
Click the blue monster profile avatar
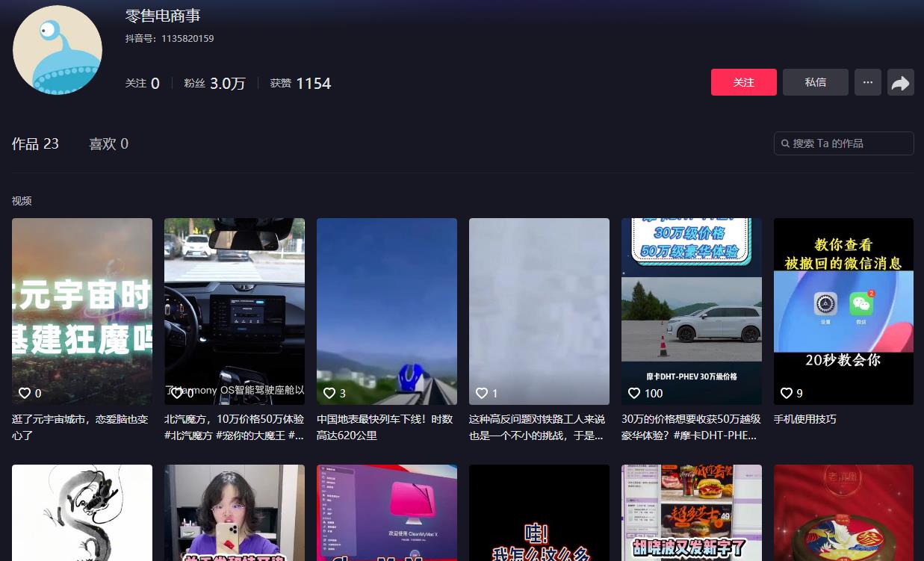coord(58,50)
